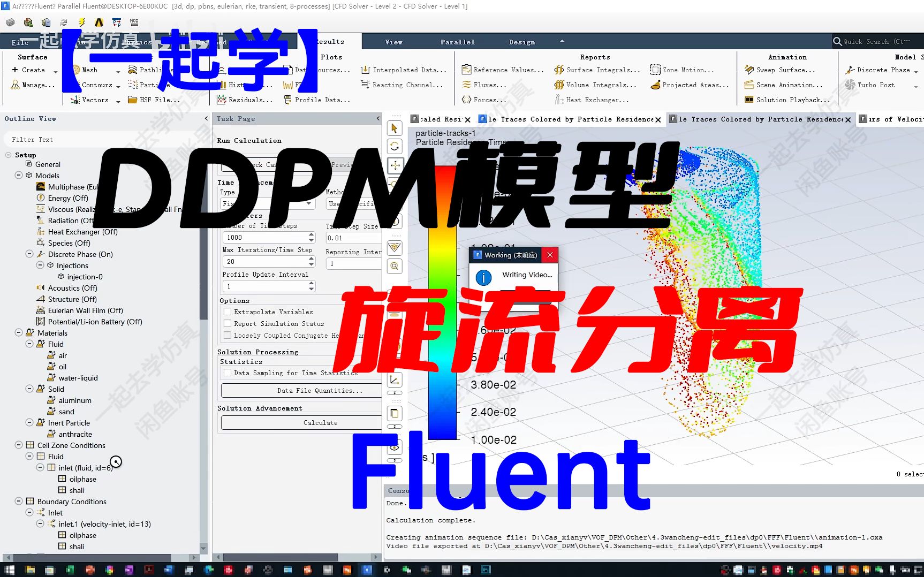Screen dimensions: 924x577
Task: Click the select pointer tool in view toolbar
Action: click(x=395, y=128)
